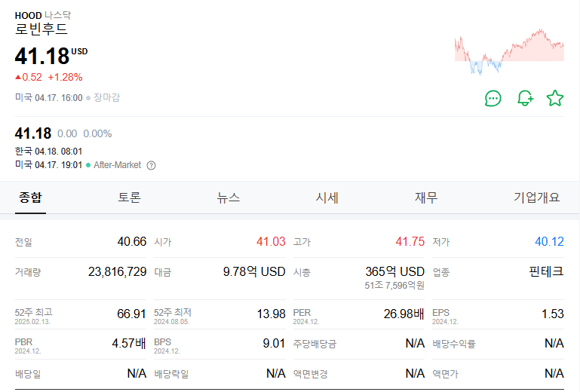Viewport: 580px width, 392px height.
Task: Click the After-Market status label
Action: point(117,165)
